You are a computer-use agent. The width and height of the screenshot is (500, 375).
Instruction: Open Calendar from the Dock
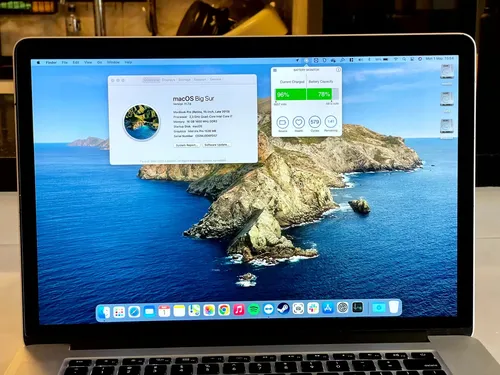point(164,311)
